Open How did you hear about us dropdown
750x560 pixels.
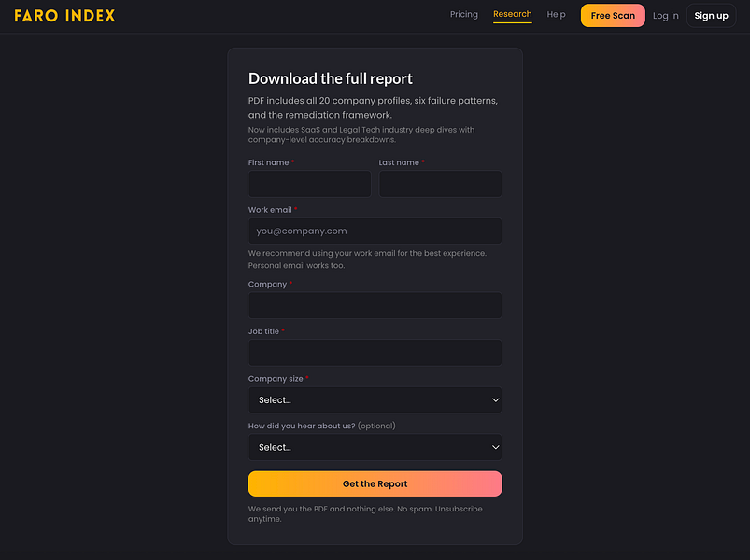click(x=375, y=447)
